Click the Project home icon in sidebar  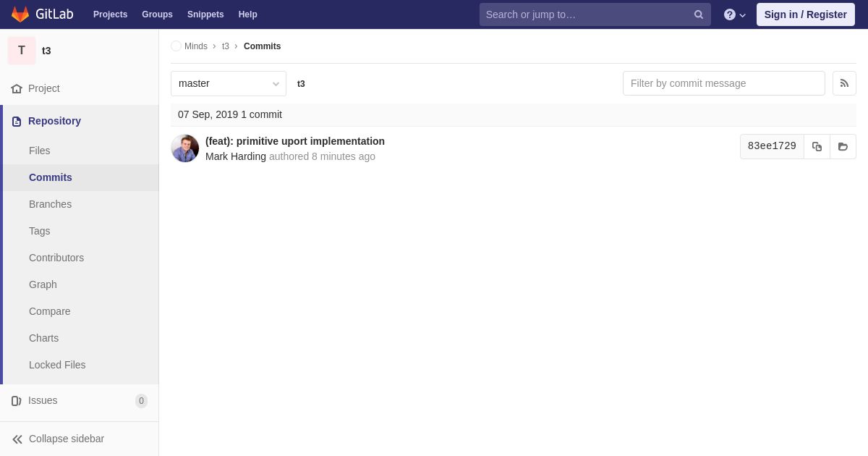[x=17, y=88]
